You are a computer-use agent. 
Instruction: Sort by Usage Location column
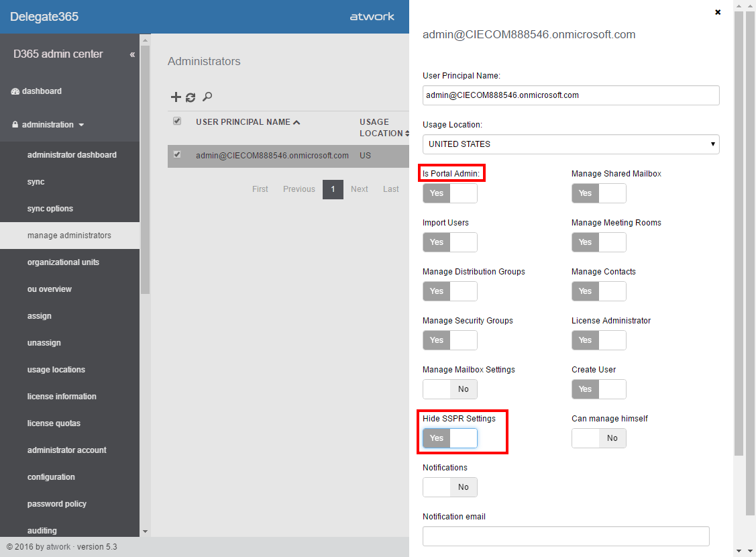click(384, 128)
